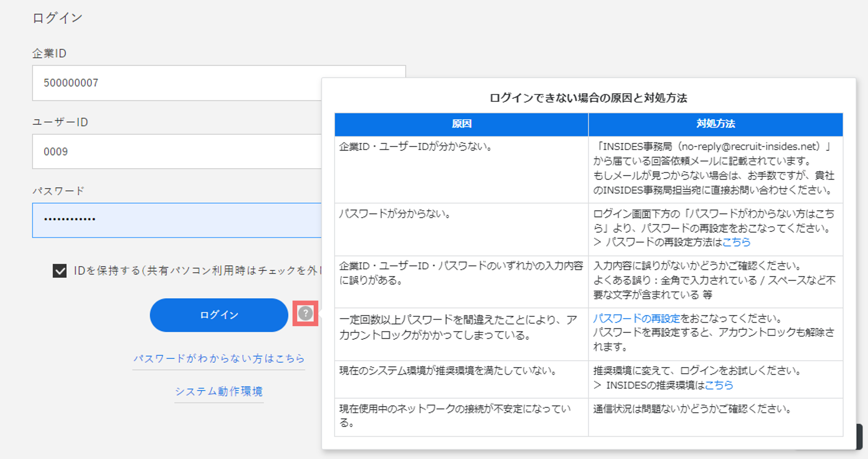The width and height of the screenshot is (868, 459).
Task: Click the 企業ID field label
Action: click(49, 54)
